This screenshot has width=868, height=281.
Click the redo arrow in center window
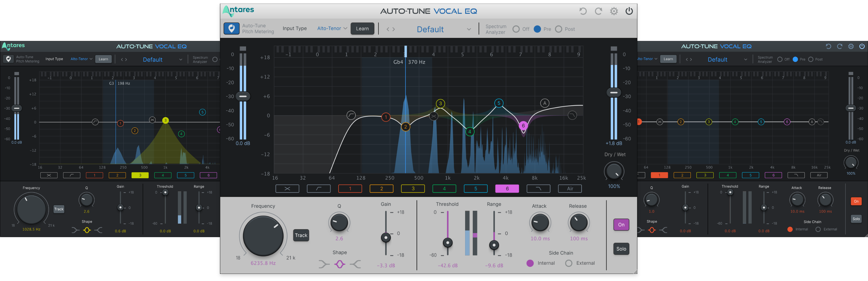[x=599, y=11]
